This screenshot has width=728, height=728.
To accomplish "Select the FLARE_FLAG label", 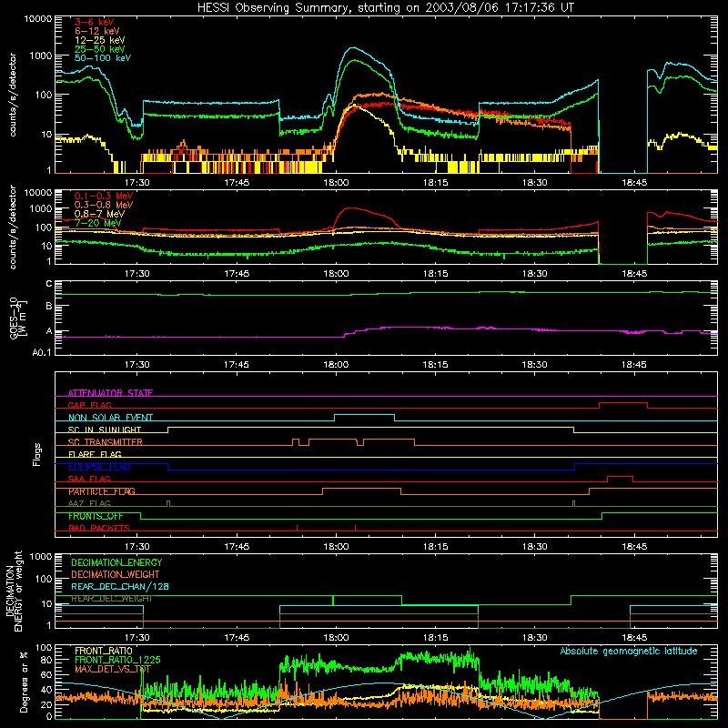I will [x=95, y=454].
